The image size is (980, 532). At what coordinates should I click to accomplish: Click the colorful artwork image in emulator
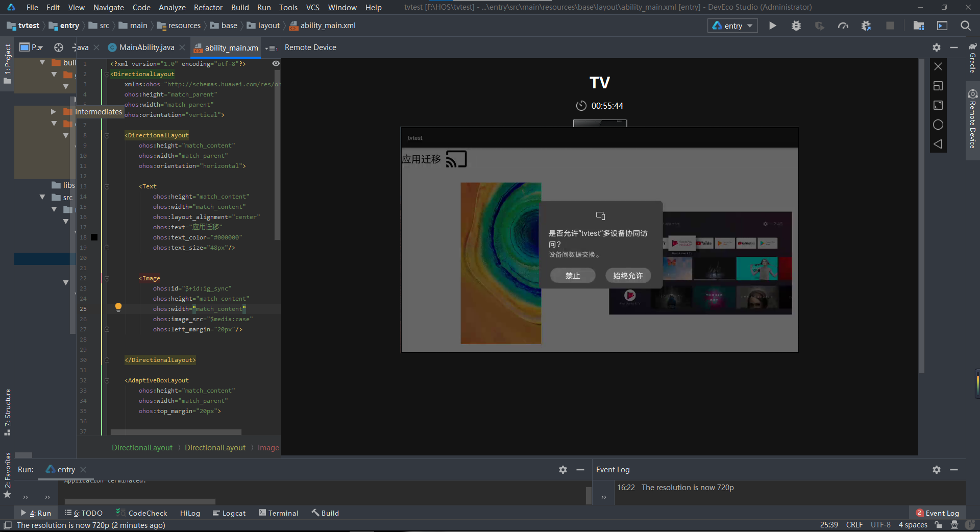(x=501, y=263)
